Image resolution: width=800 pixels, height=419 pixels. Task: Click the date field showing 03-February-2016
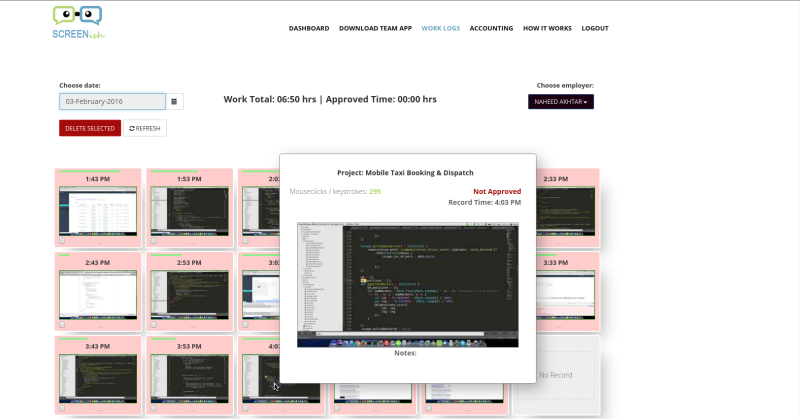tap(112, 102)
